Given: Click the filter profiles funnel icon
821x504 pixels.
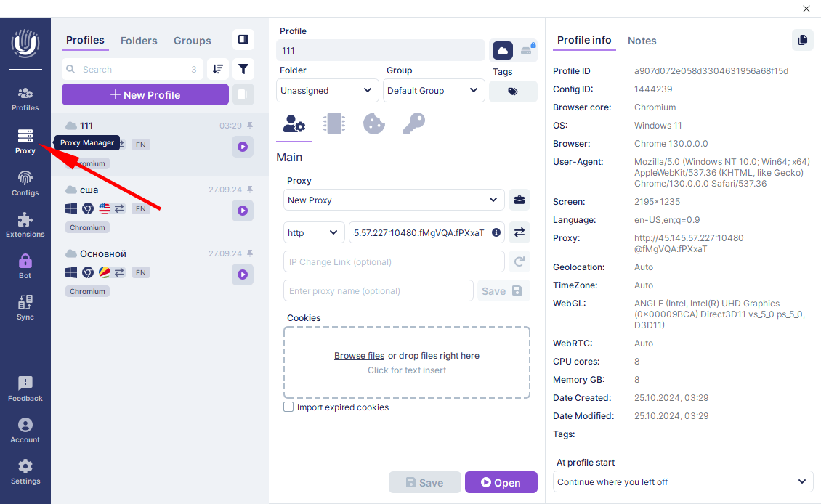Looking at the screenshot, I should [243, 69].
